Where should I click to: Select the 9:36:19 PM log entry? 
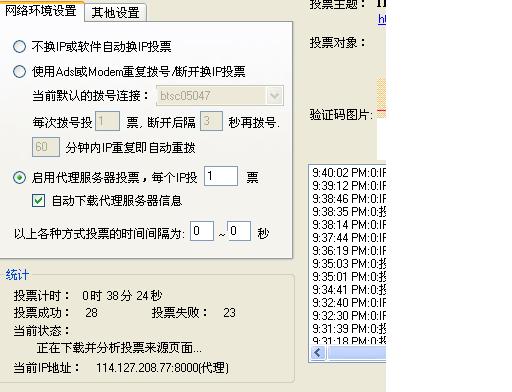pyautogui.click(x=349, y=251)
